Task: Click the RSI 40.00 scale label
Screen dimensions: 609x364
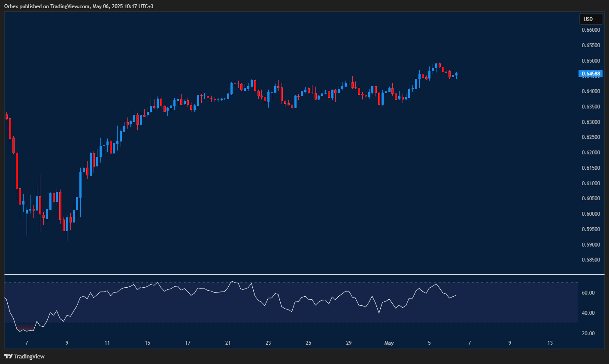Action: tap(588, 313)
